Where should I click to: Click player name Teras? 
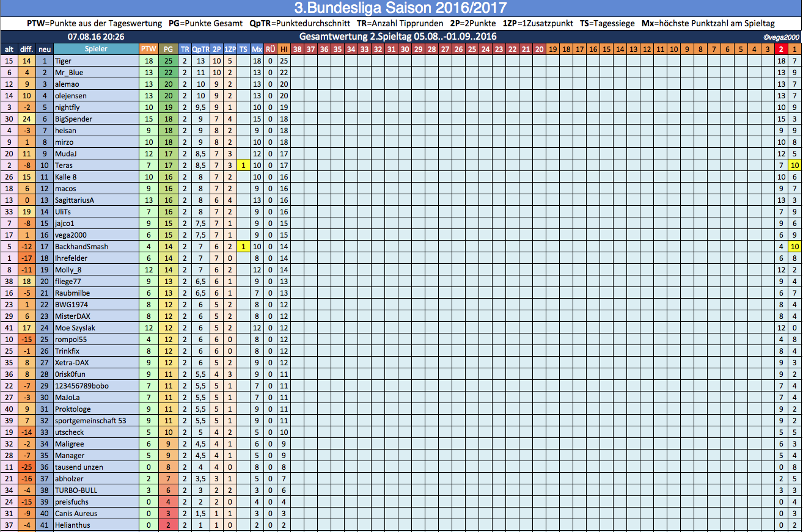tap(64, 166)
